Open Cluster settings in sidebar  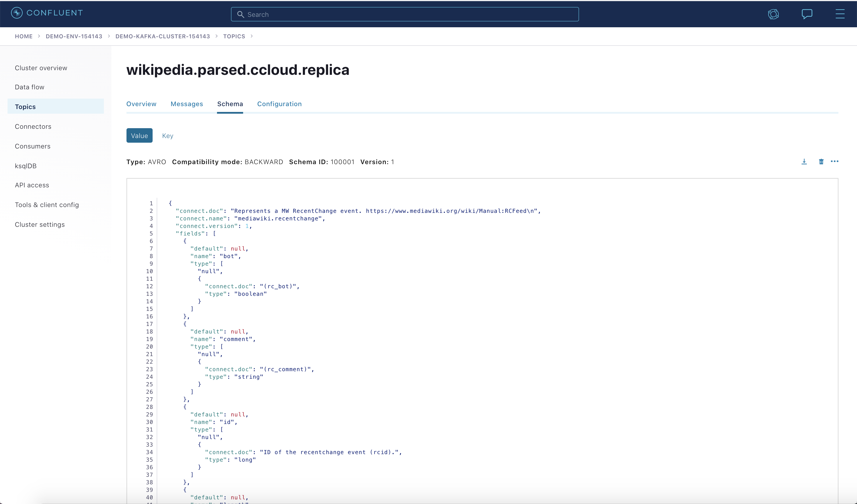pyautogui.click(x=40, y=225)
